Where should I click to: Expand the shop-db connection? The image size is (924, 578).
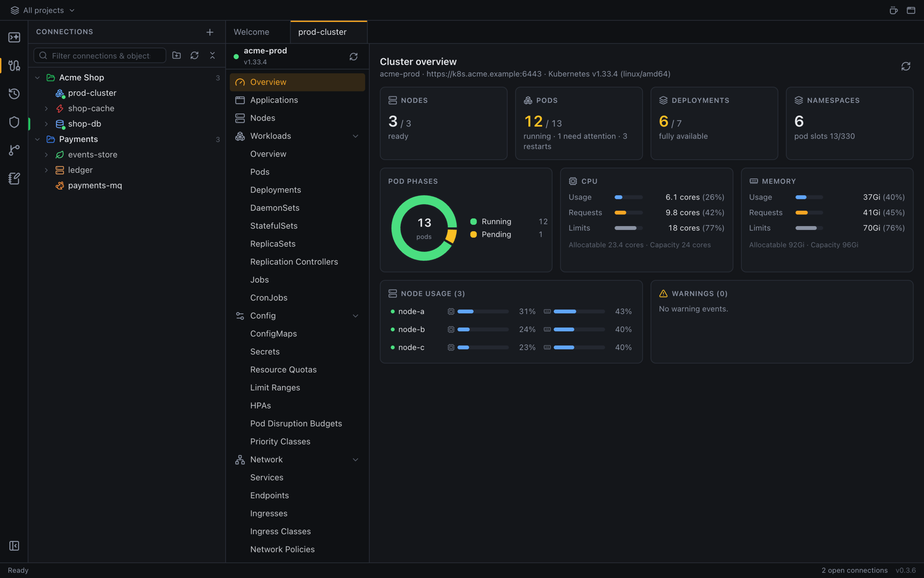(x=46, y=124)
